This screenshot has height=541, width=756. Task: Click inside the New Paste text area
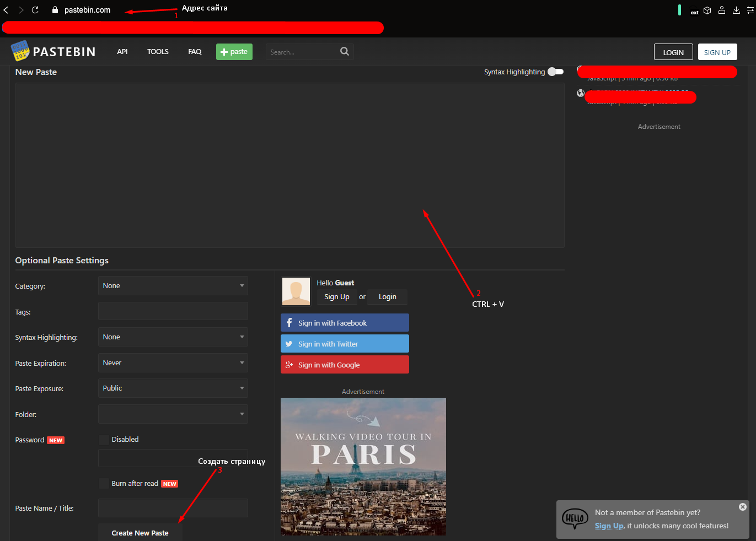pos(289,165)
